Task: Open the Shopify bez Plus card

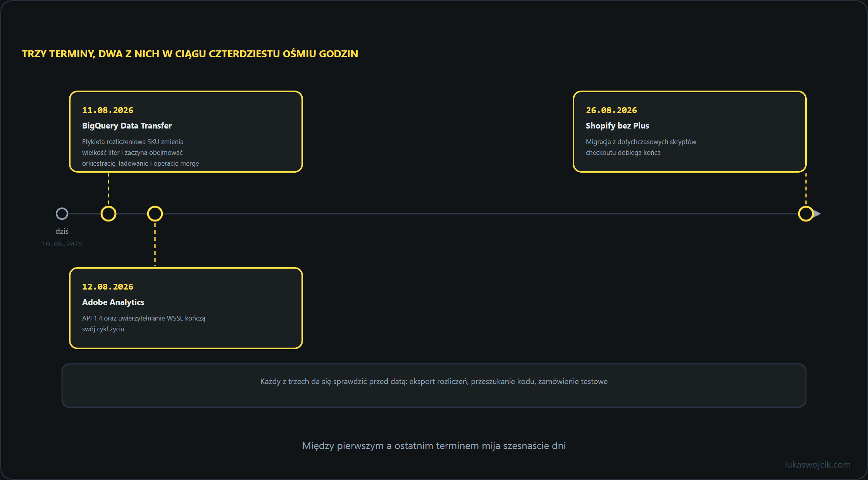Action: tap(690, 132)
